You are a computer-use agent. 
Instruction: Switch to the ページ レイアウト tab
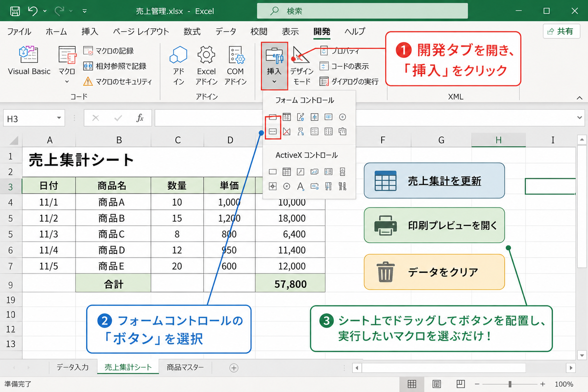click(x=141, y=31)
